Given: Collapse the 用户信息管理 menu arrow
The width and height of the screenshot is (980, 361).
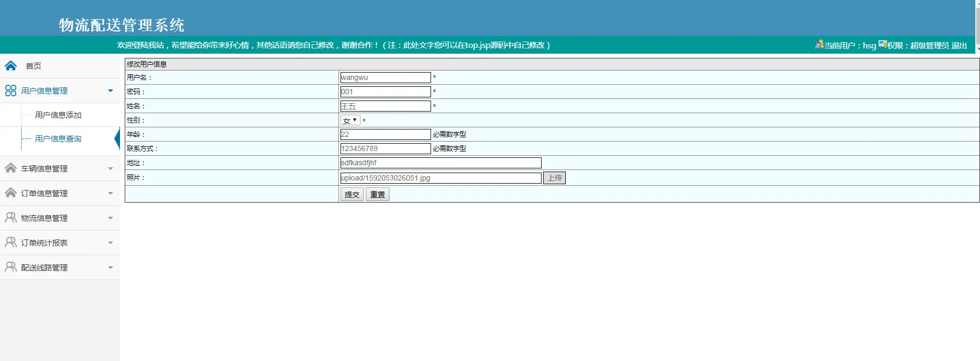Looking at the screenshot, I should 111,91.
